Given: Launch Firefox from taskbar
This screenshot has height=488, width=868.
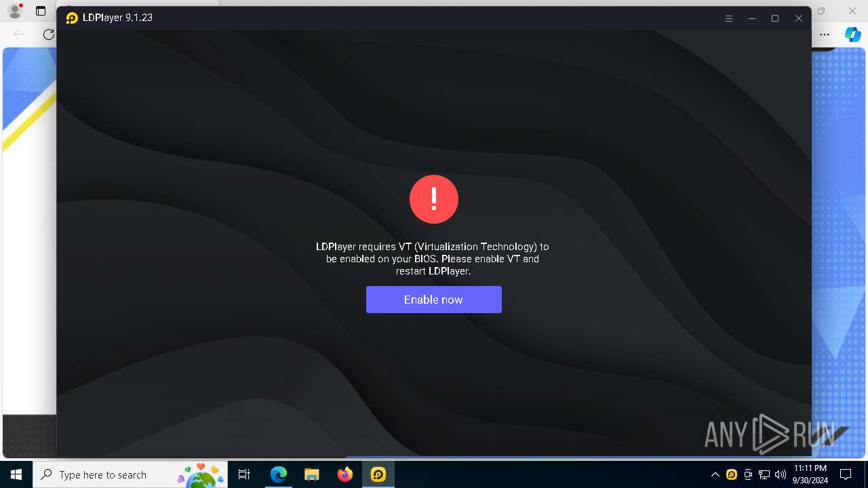Looking at the screenshot, I should tap(345, 474).
